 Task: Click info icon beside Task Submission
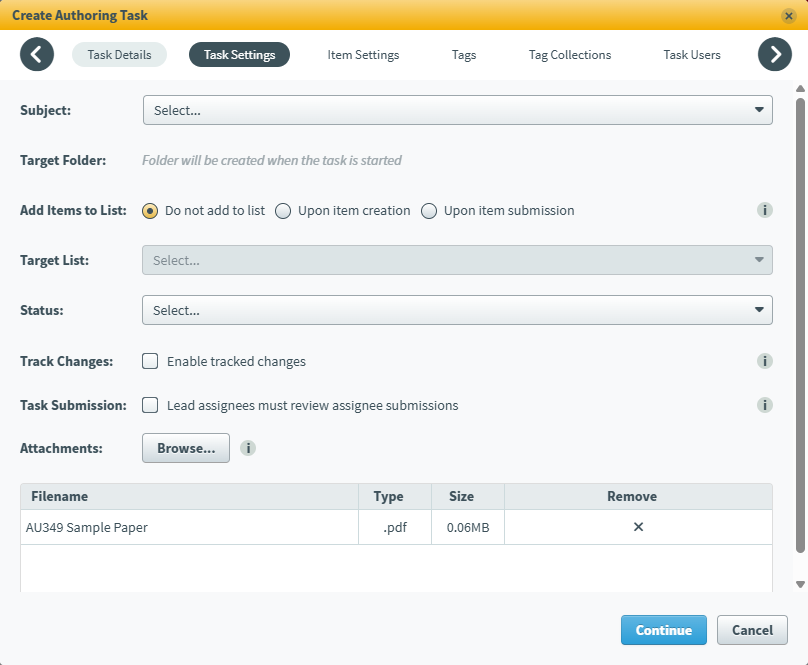(x=765, y=405)
